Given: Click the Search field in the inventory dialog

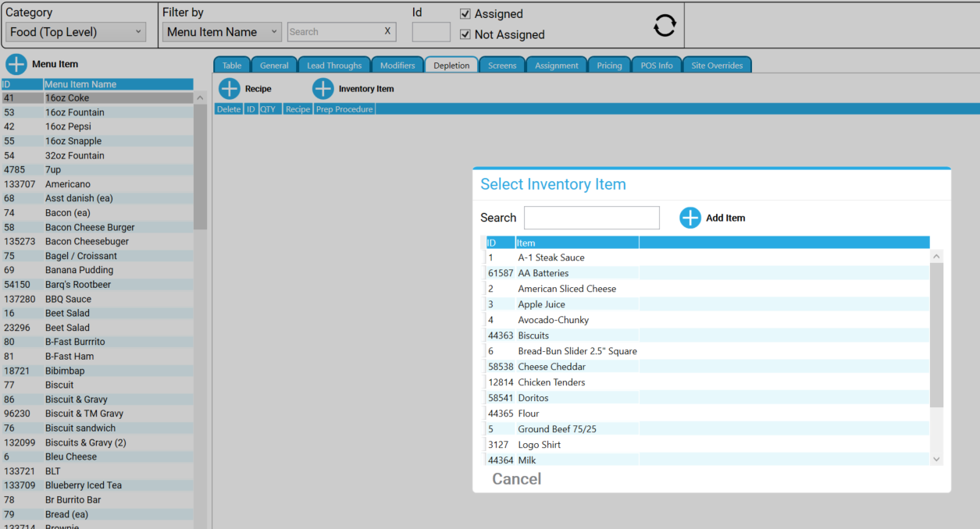Looking at the screenshot, I should [591, 218].
